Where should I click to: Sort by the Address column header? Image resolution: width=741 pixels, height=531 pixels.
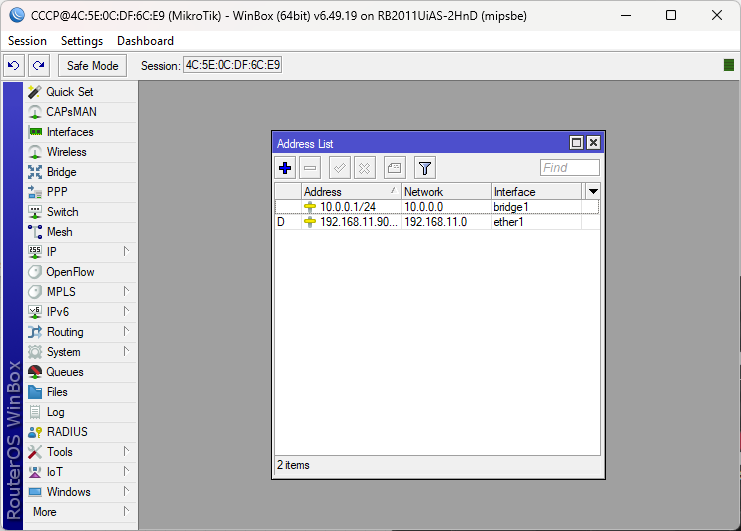[352, 192]
